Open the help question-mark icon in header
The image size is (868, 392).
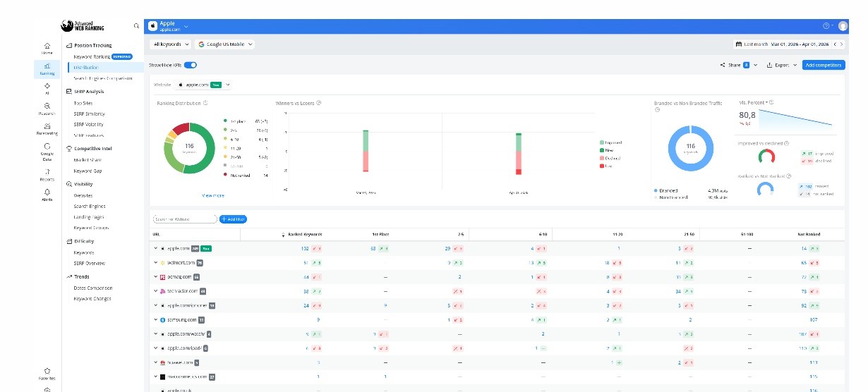826,26
